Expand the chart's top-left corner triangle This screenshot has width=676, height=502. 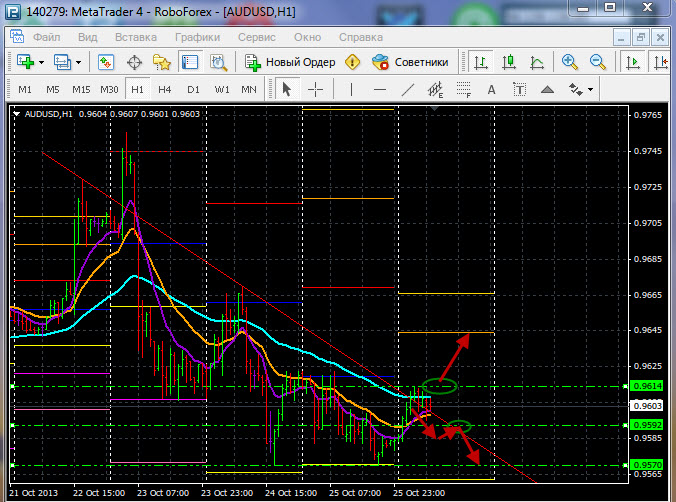pos(17,114)
